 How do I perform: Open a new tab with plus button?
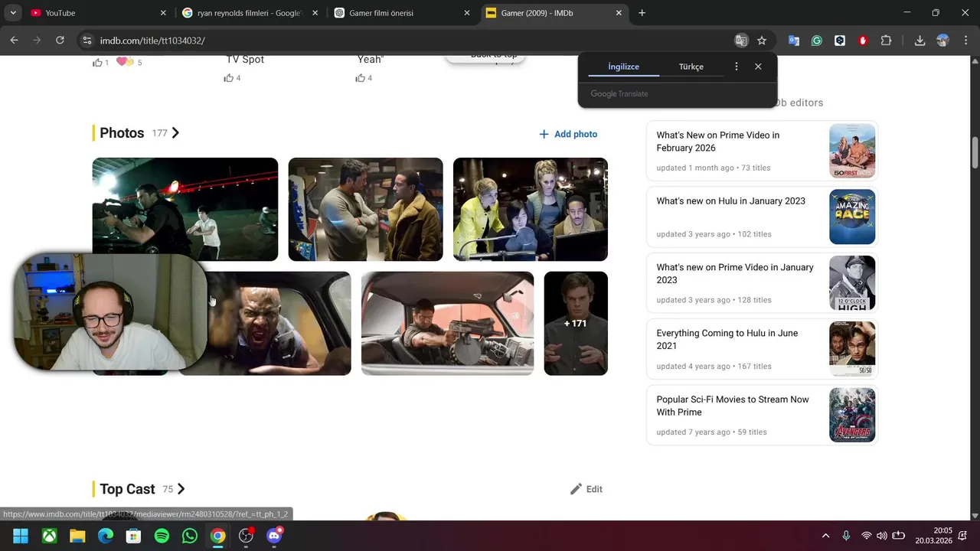[642, 13]
